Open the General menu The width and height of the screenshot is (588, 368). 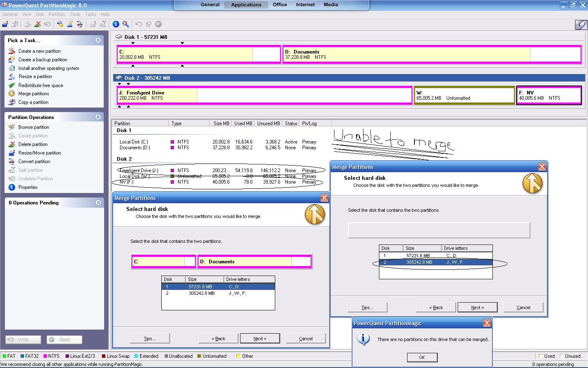pos(10,14)
